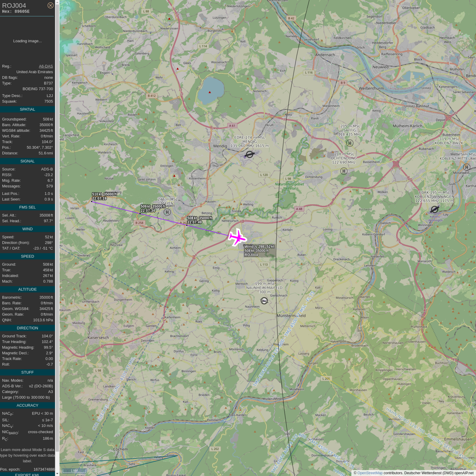Viewport: 476px width, 476px height.
Task: Open the OpenStreetMap attribution link
Action: (370, 473)
